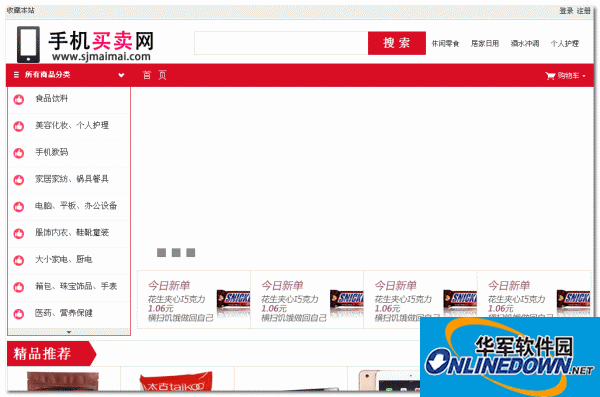The height and width of the screenshot is (397, 600).
Task: Click the list icon before 所有商品分类
Action: [16, 75]
